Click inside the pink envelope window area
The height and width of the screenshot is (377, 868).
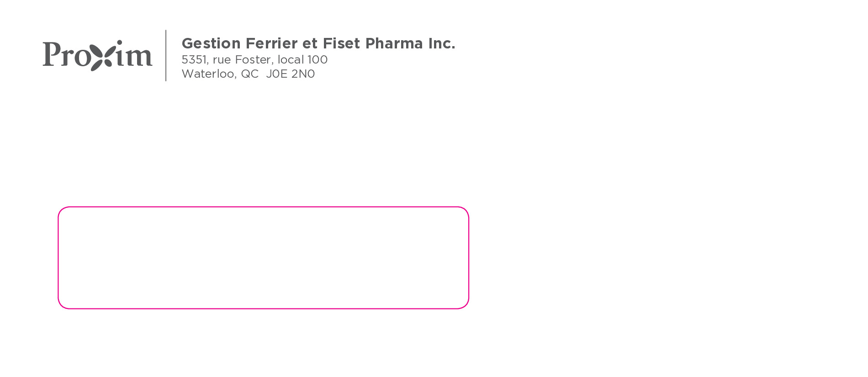click(263, 258)
